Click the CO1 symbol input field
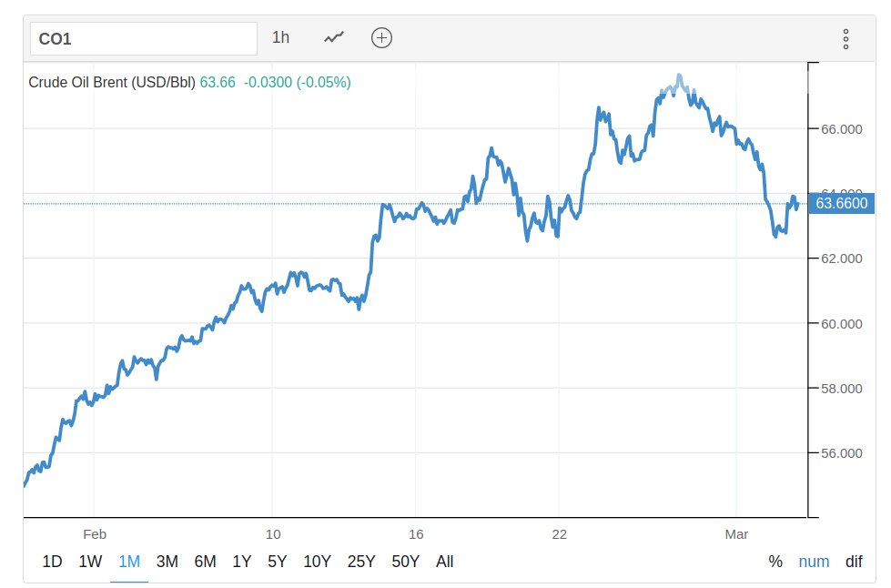Screen dimensions: 891x588 pyautogui.click(x=144, y=39)
